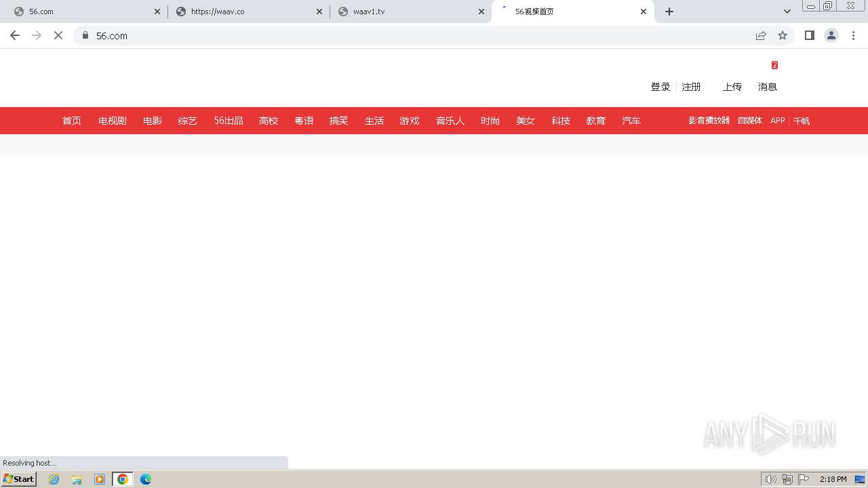
Task: Open media player taskbar icon
Action: (x=100, y=479)
